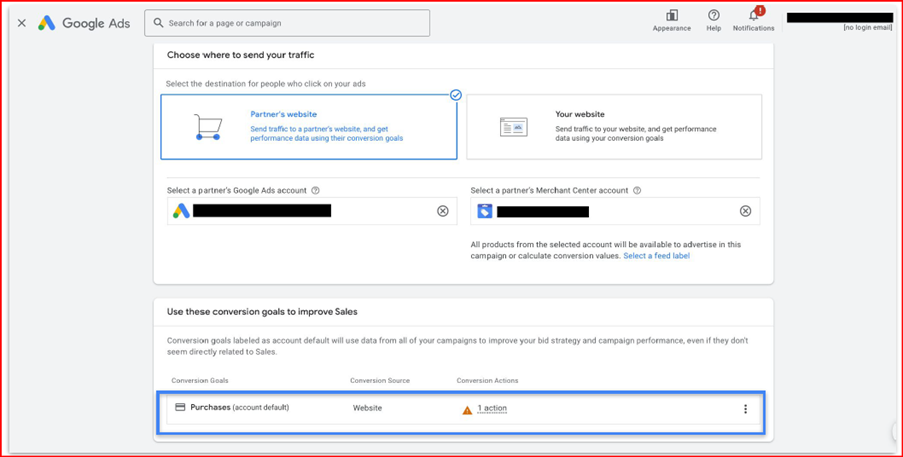Select the Partner's website option card
The height and width of the screenshot is (457, 903).
308,127
